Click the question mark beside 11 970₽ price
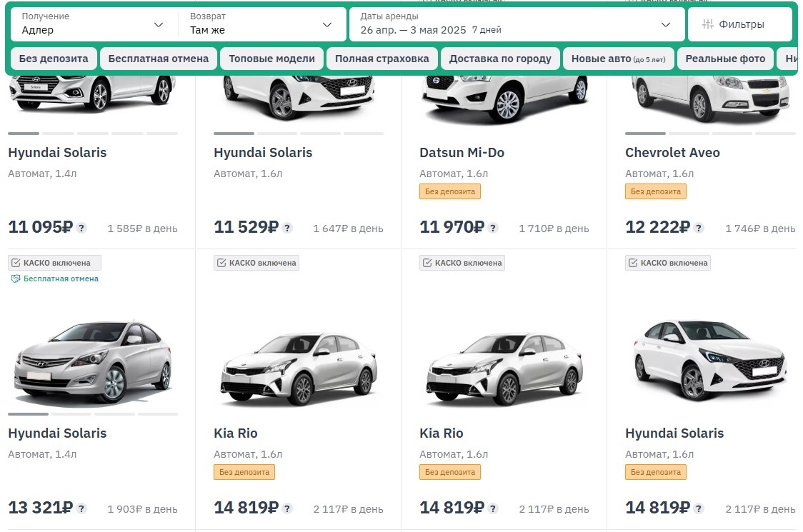 (x=493, y=229)
